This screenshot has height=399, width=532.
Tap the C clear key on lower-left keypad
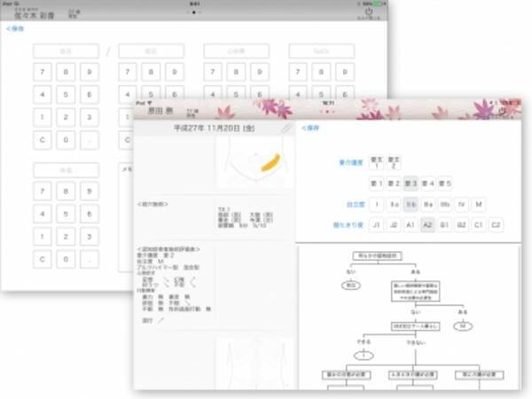pos(43,259)
